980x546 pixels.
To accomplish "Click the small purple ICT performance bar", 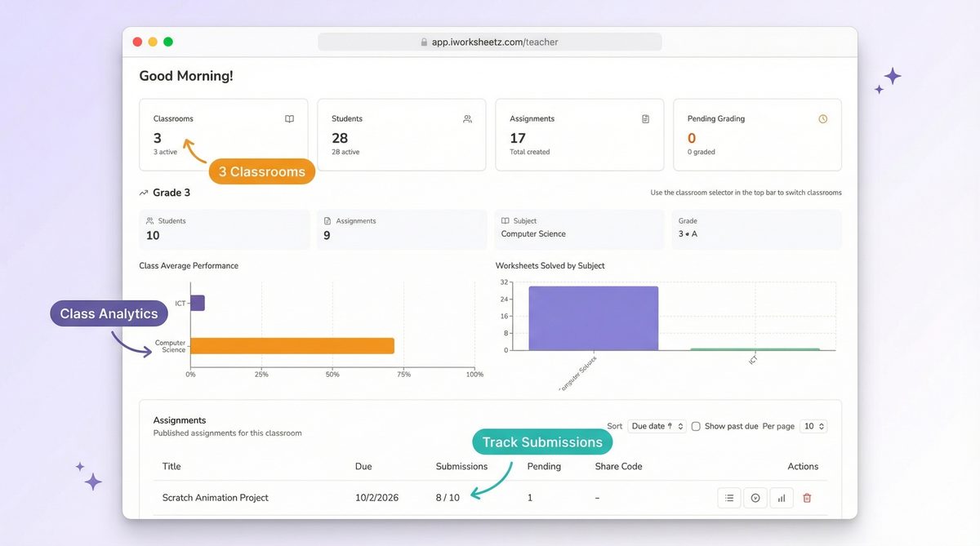I will (198, 304).
